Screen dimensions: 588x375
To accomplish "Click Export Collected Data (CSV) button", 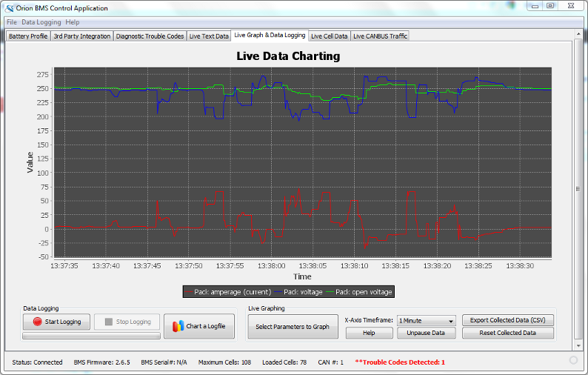I will (508, 320).
